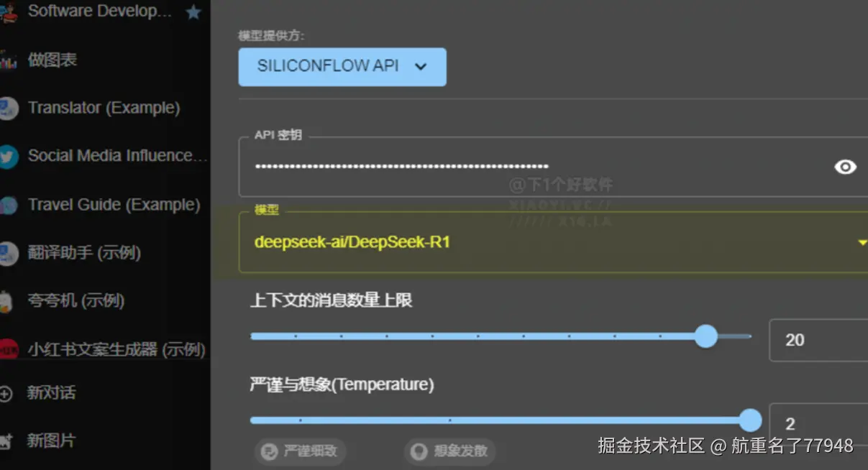
Task: Click the yellow arrow of the model selector
Action: point(862,243)
